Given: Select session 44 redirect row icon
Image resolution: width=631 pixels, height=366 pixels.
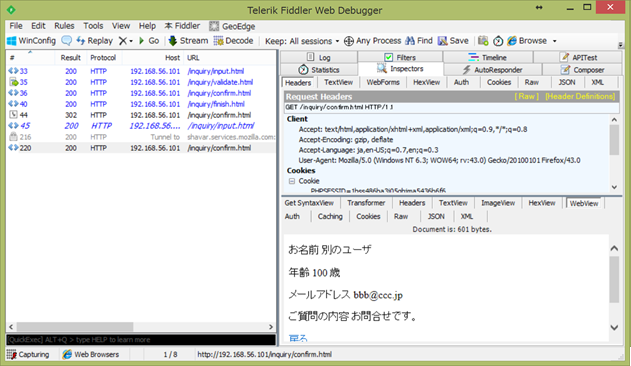Looking at the screenshot, I should [13, 115].
